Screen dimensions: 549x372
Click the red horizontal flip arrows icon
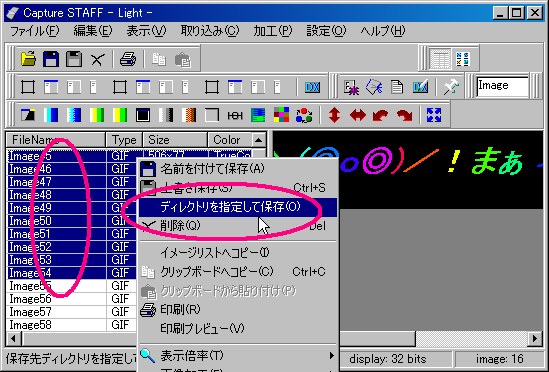pos(358,115)
